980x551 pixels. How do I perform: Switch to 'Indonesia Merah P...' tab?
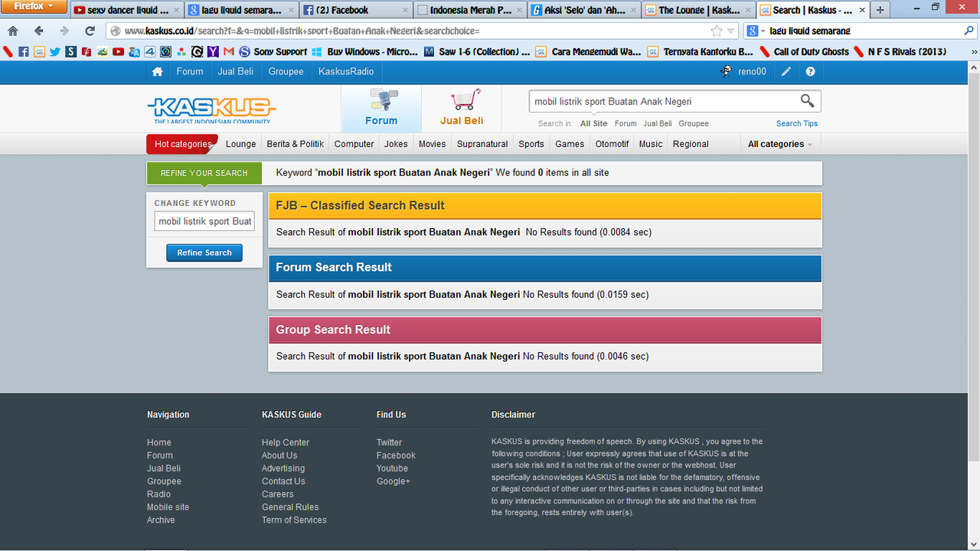pos(469,11)
